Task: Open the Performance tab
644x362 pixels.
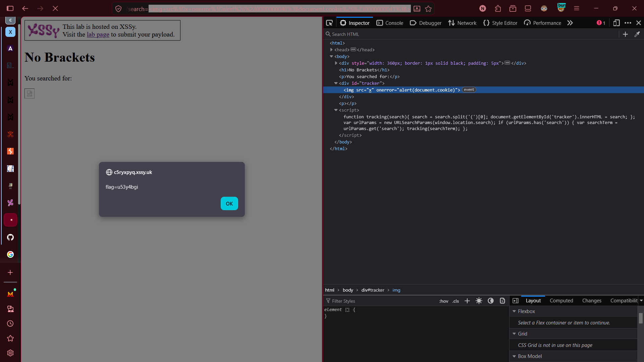Action: [x=543, y=23]
